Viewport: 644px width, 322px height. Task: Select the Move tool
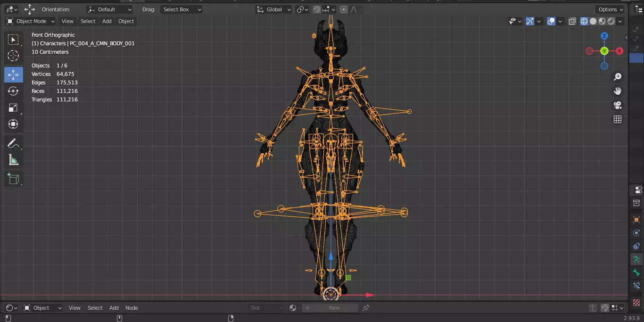pos(13,74)
